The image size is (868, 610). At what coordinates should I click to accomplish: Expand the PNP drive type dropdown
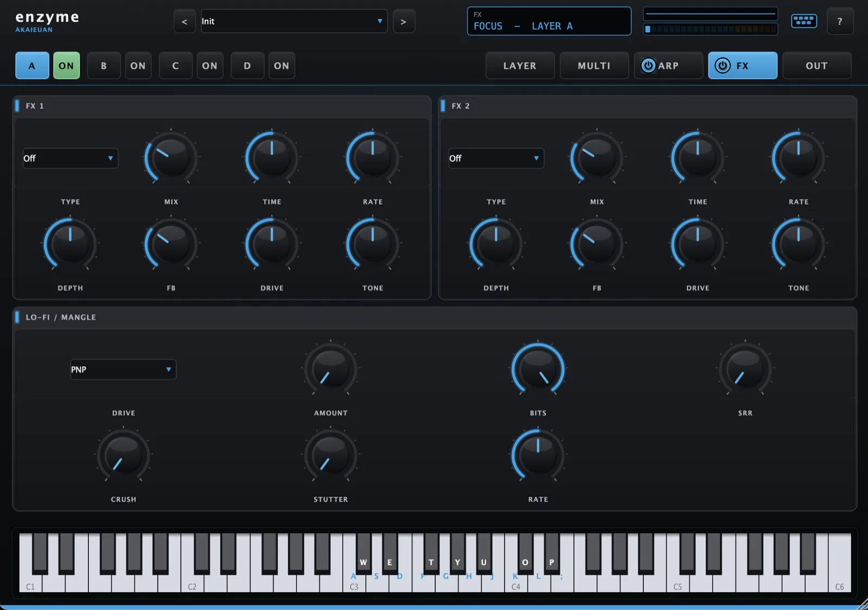point(123,370)
